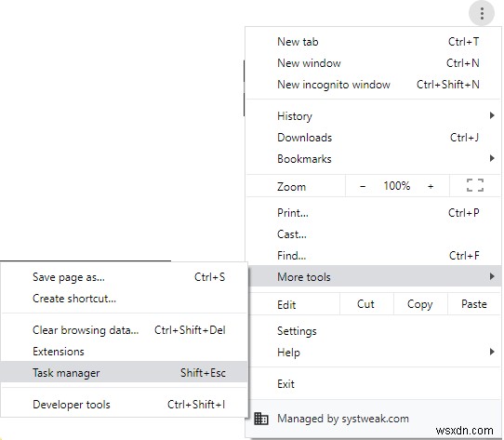Open Task manager from More tools
Viewport: 504px width, 440px height.
pyautogui.click(x=124, y=372)
